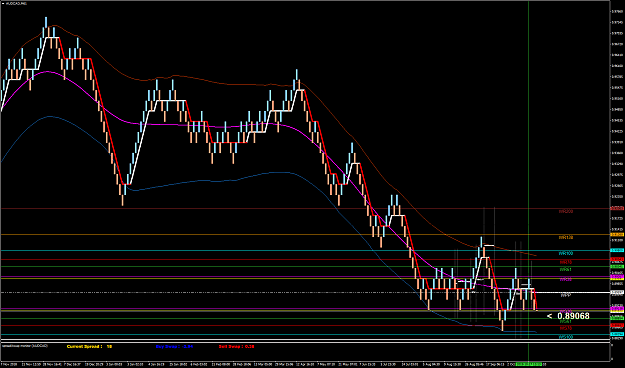Screen dimensions: 625x368
Task: Click the indicator sub-window name label
Action: coord(25,346)
